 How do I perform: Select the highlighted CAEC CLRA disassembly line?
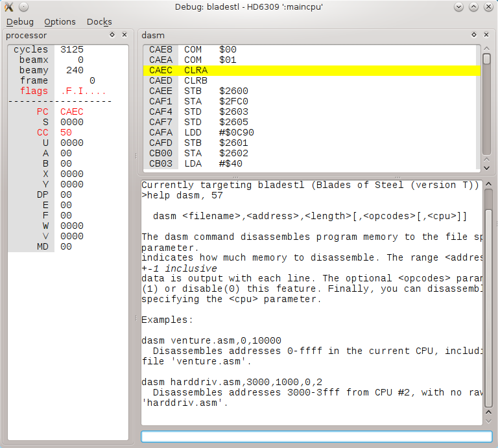[x=311, y=70]
